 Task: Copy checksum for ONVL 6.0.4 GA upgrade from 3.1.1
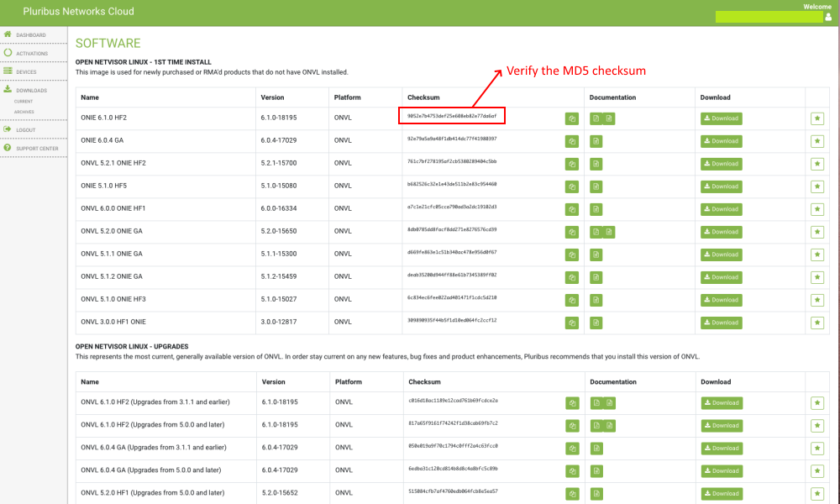pos(572,449)
